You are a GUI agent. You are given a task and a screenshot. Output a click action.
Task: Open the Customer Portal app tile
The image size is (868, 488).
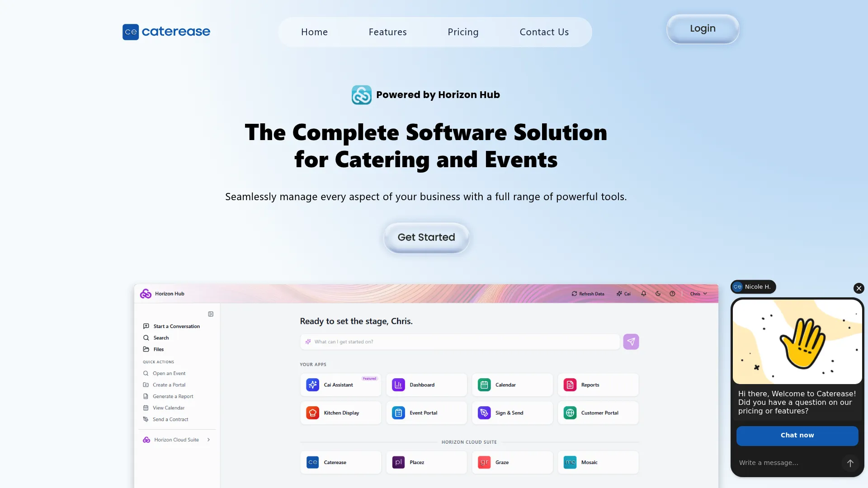coord(598,413)
